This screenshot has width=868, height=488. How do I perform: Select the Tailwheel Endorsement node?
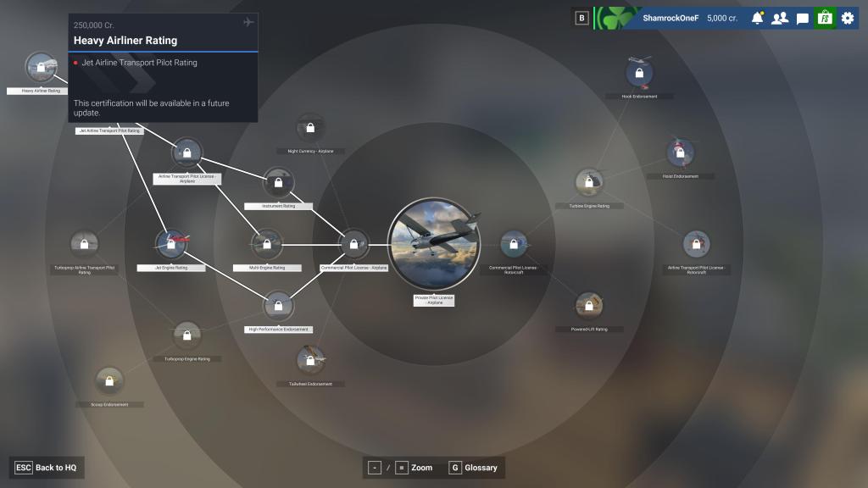point(311,360)
